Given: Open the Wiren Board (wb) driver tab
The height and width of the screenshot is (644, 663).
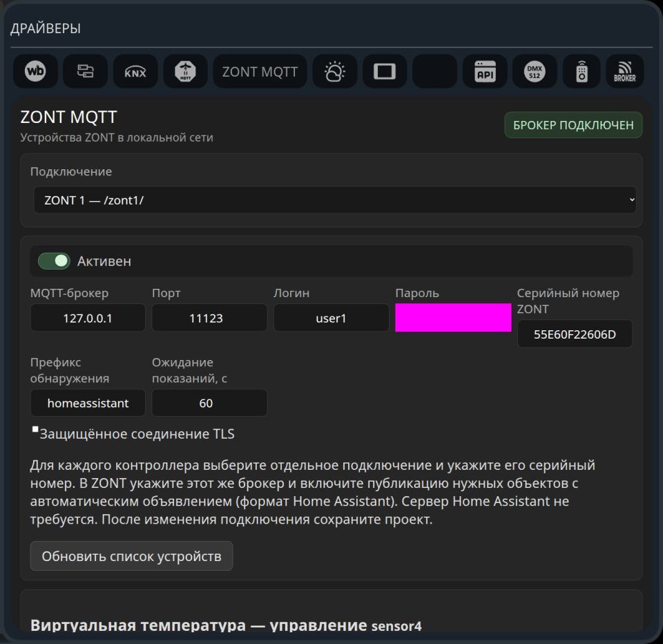Looking at the screenshot, I should pos(35,71).
